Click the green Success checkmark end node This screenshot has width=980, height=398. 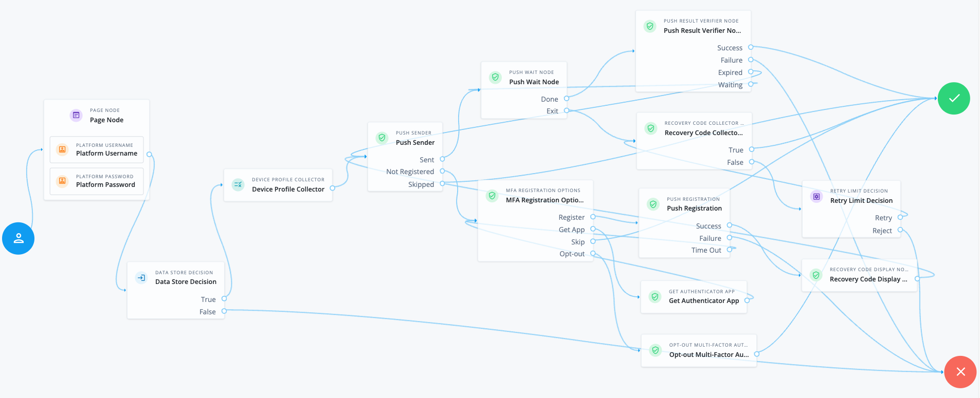point(954,98)
